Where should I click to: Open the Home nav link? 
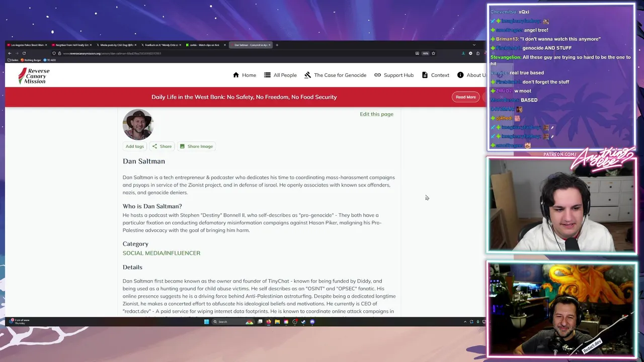coord(245,75)
